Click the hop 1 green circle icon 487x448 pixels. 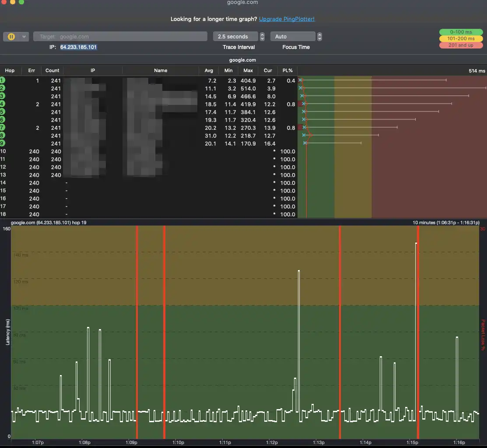[2, 80]
